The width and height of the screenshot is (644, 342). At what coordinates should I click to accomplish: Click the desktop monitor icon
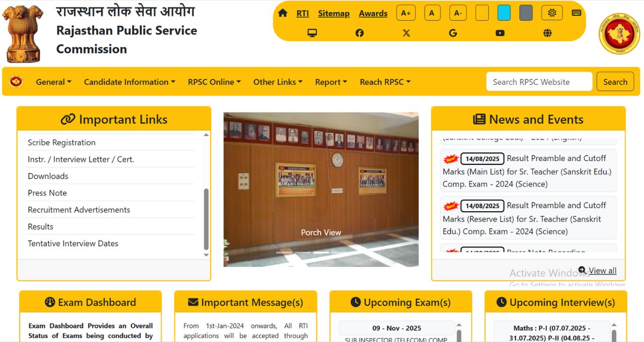coord(312,33)
